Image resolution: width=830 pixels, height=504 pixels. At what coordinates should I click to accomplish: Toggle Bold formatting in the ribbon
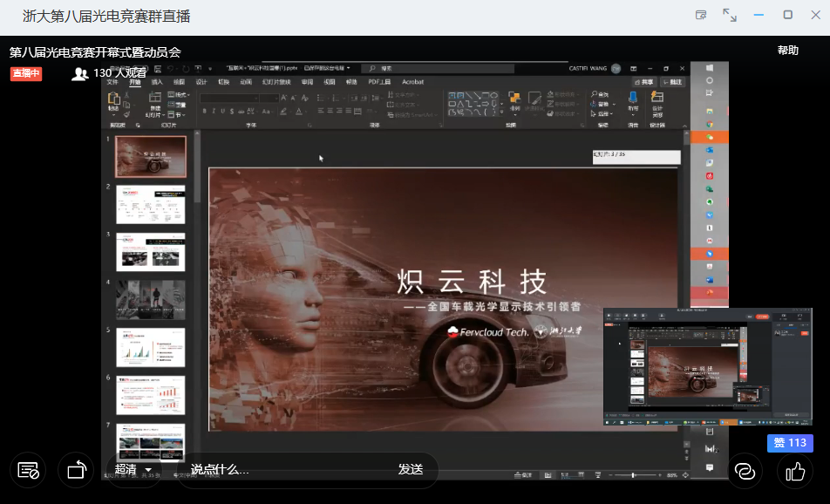[204, 112]
